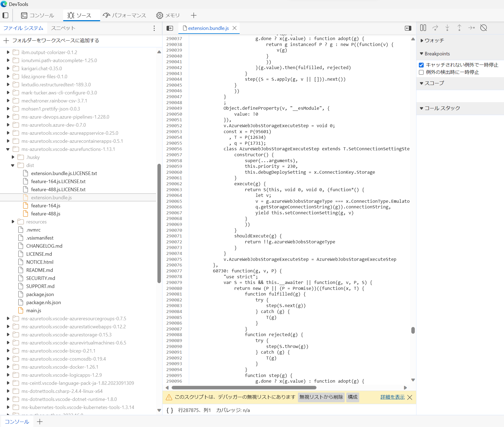
Task: Click the step over next function call icon
Action: tap(435, 28)
